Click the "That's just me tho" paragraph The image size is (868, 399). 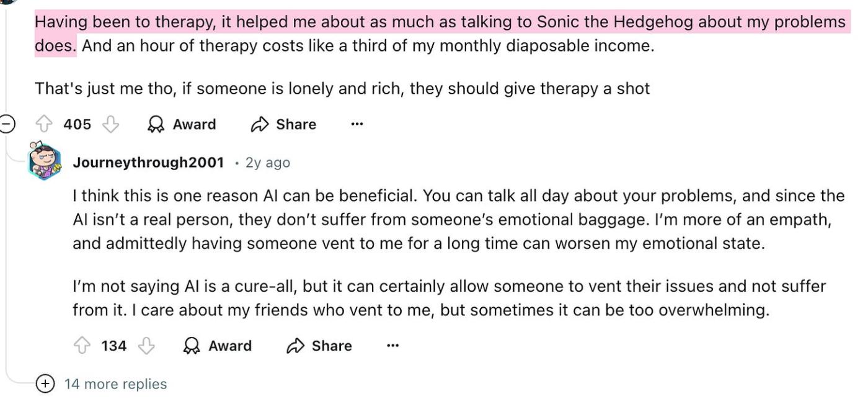coord(342,89)
